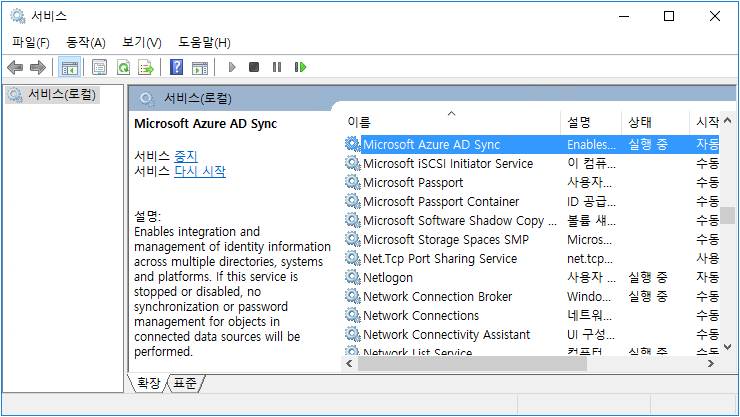Pause service with the pause icon
This screenshot has height=417, width=740.
point(277,67)
